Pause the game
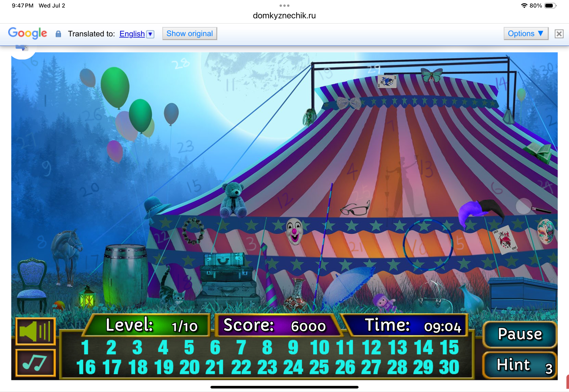The height and width of the screenshot is (392, 569). point(520,334)
